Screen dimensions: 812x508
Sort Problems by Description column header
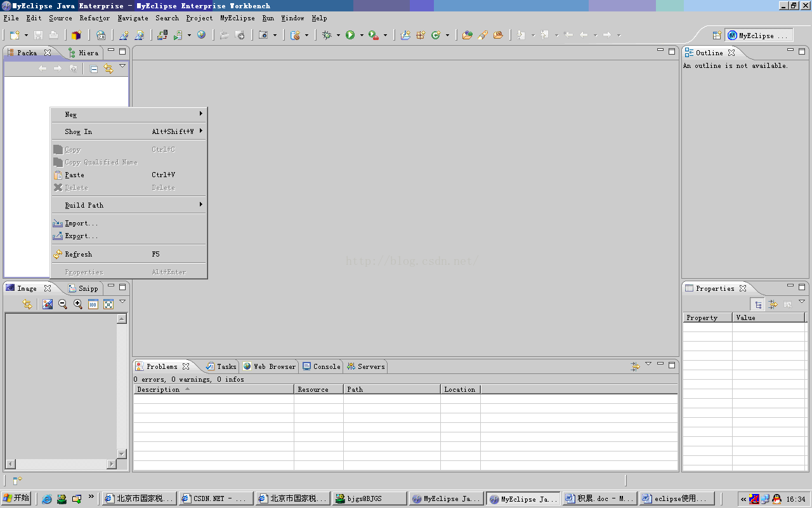coord(214,389)
